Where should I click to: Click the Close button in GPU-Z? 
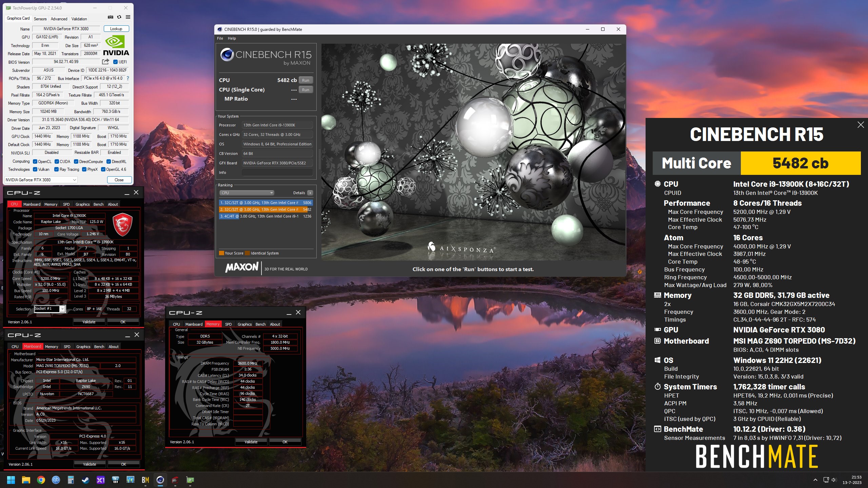coord(119,180)
